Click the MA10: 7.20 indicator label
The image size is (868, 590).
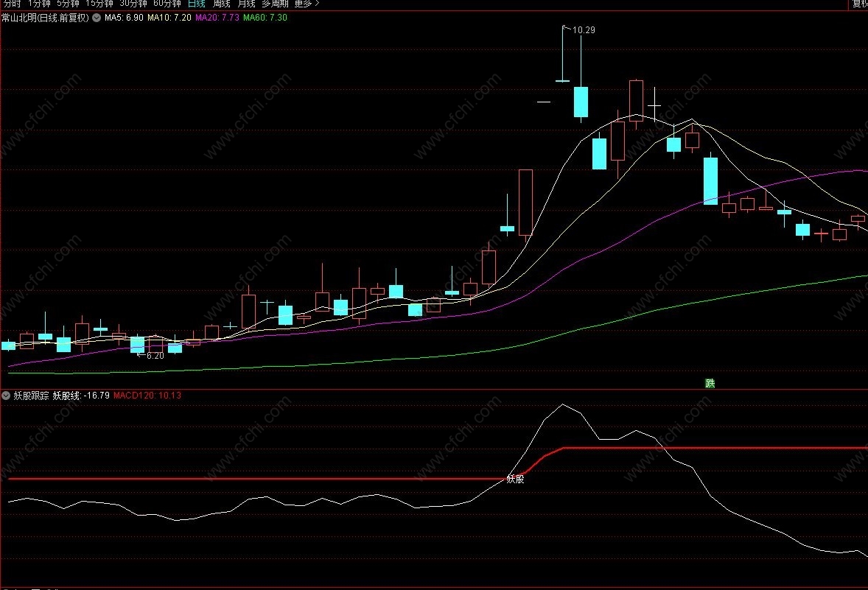click(x=169, y=18)
